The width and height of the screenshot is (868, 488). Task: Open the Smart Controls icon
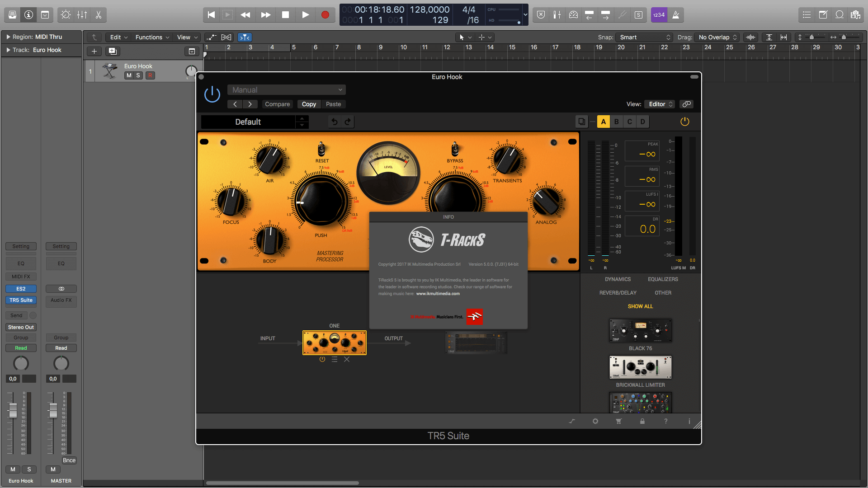point(66,15)
